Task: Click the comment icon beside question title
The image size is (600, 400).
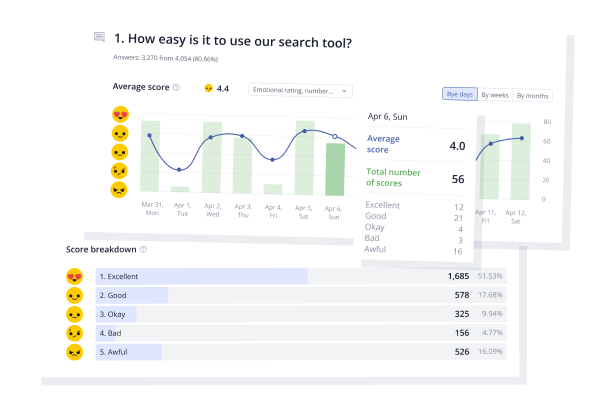Action: coord(99,38)
